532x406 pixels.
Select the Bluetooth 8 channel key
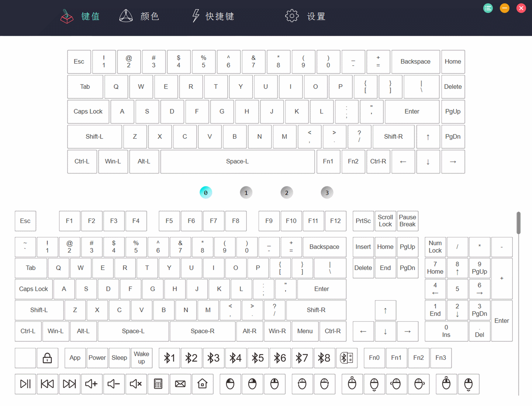[324, 358]
